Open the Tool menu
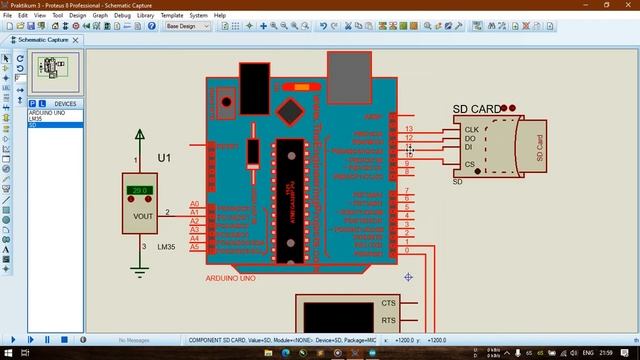 [x=58, y=15]
